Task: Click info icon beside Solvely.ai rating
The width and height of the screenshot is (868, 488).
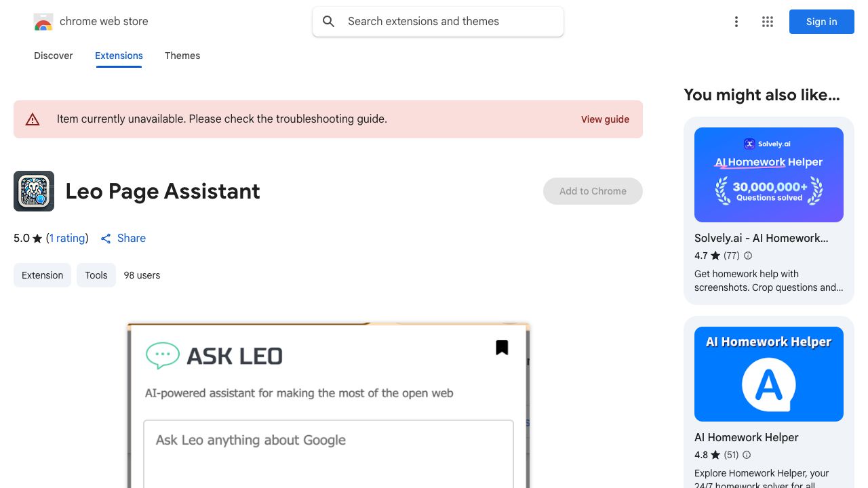Action: (x=748, y=256)
